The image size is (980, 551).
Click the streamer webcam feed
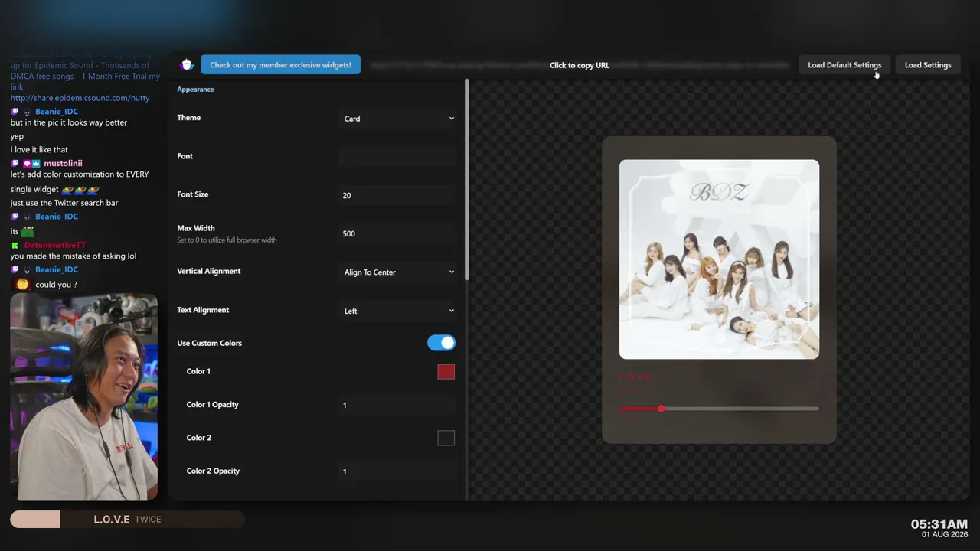(x=83, y=397)
